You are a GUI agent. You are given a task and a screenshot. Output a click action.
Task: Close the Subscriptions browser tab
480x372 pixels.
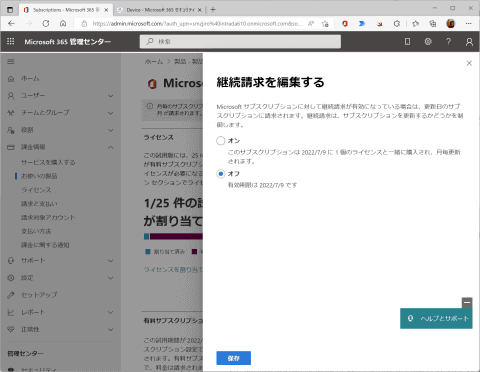point(106,10)
